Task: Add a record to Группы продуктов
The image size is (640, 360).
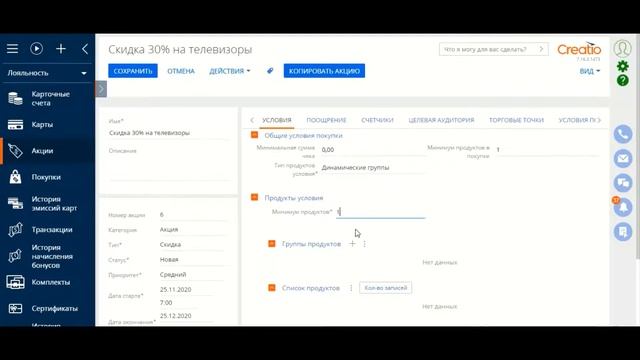Action: tap(352, 244)
